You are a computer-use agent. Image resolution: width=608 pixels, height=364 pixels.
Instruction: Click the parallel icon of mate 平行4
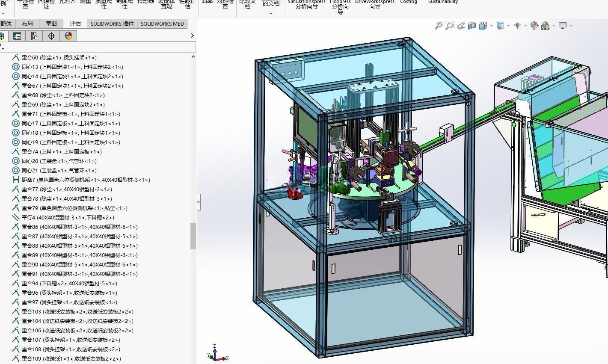coord(16,217)
